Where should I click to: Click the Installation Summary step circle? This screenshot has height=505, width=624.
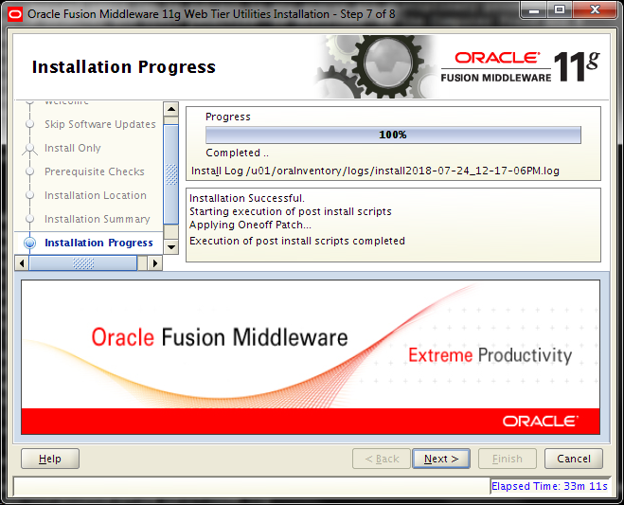point(30,219)
